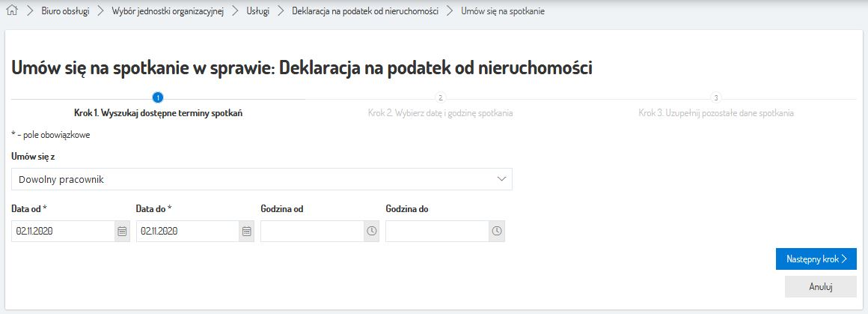
Task: Expand the Dowolny pracownik dropdown
Action: point(254,179)
